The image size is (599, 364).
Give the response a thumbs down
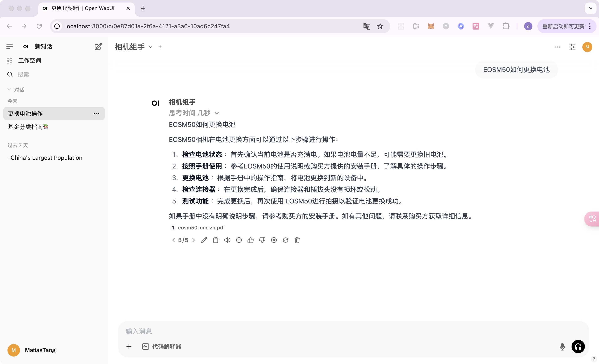tap(262, 240)
